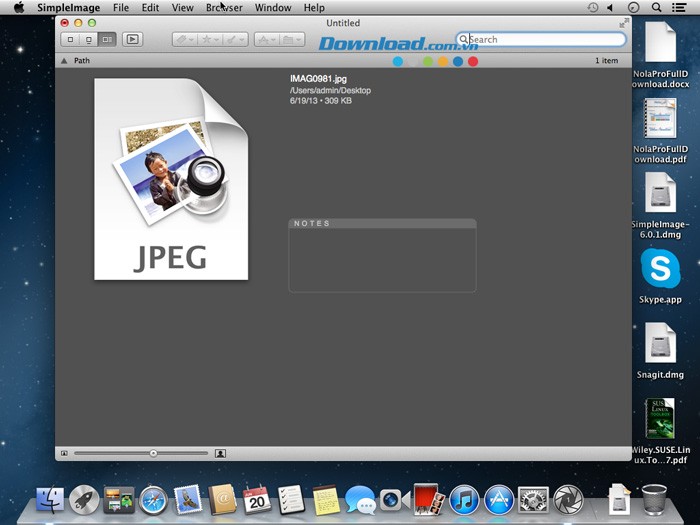This screenshot has width=700, height=525.
Task: Select the IMAG0981.jpg JPEG thumbnail
Action: (171, 180)
